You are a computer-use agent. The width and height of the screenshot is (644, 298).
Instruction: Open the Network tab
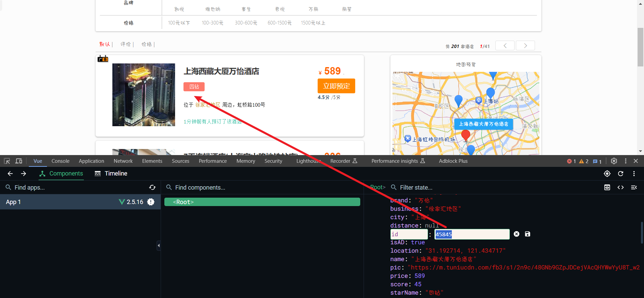[x=123, y=161]
